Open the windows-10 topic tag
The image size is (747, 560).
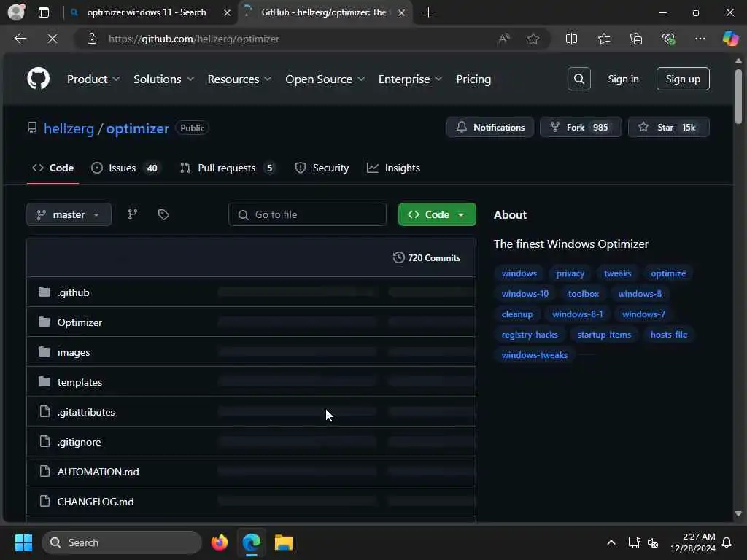(525, 294)
